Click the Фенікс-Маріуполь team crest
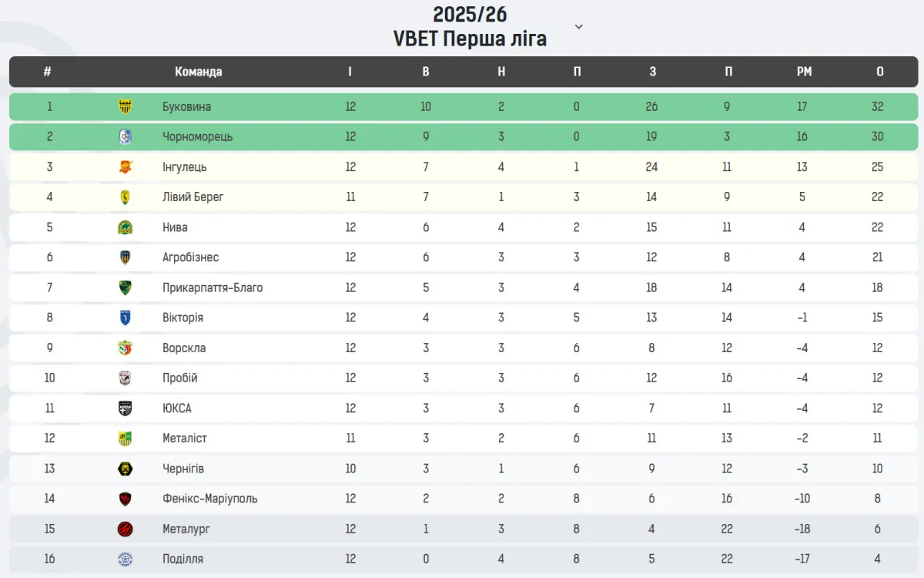Screen dimensions: 924x578 [x=125, y=499]
